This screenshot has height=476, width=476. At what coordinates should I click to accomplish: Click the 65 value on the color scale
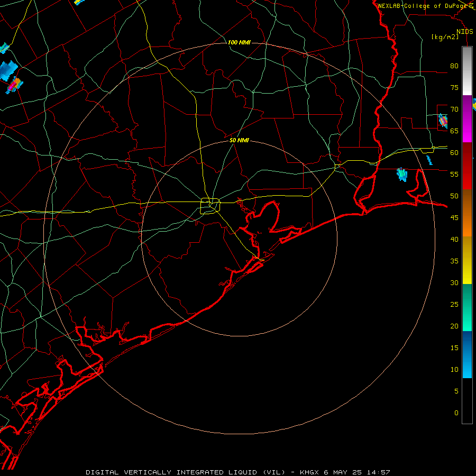tap(454, 131)
